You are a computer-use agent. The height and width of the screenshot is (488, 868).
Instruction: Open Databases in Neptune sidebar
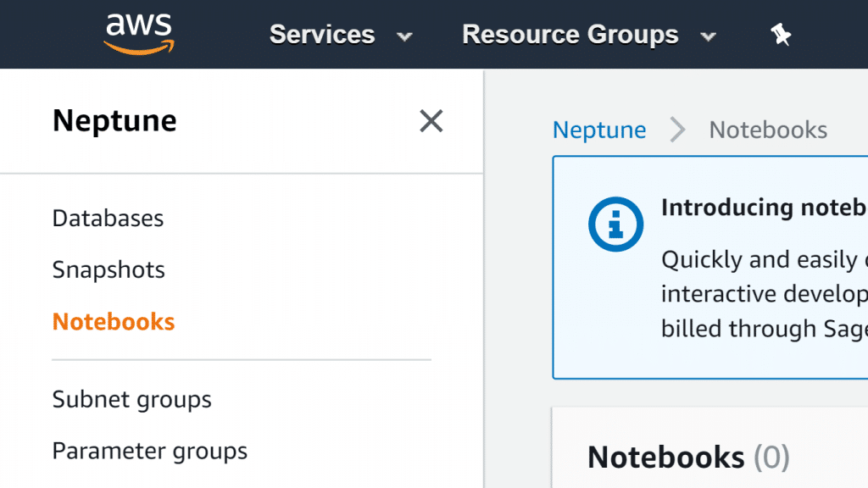point(108,219)
